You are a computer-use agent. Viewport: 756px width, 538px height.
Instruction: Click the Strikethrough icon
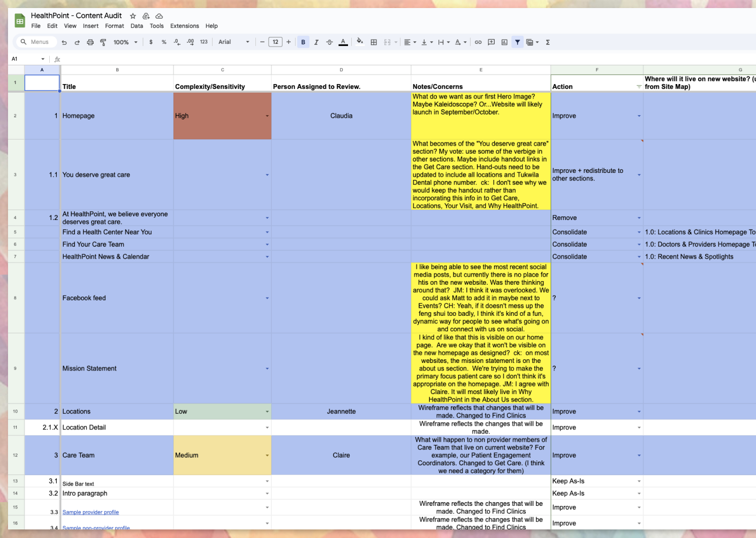tap(329, 42)
